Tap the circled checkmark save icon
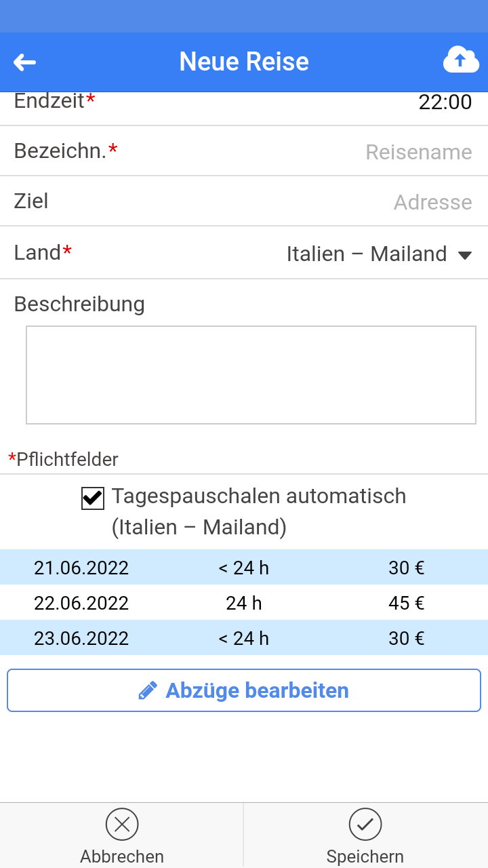 click(365, 824)
